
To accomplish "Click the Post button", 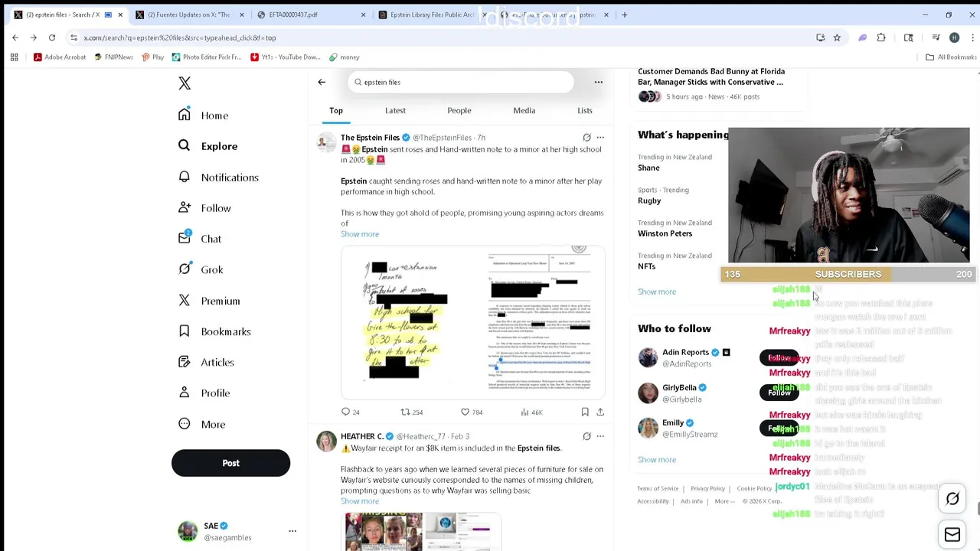I will tap(230, 463).
